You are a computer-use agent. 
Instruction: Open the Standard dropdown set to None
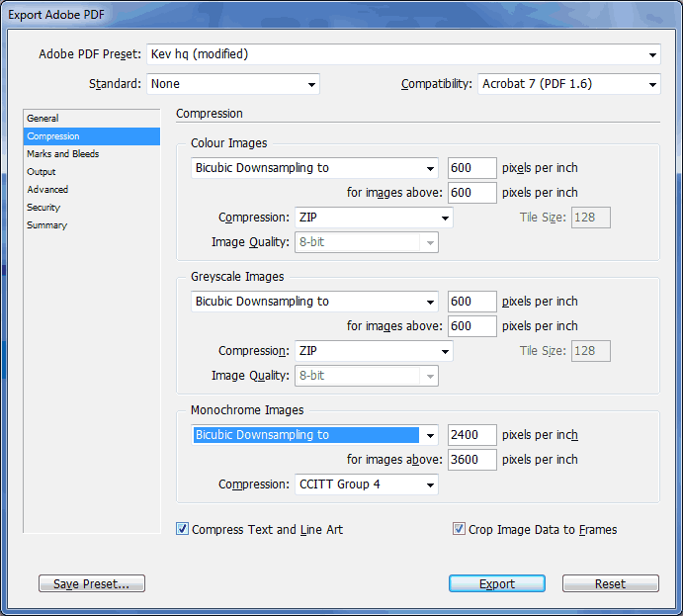233,84
